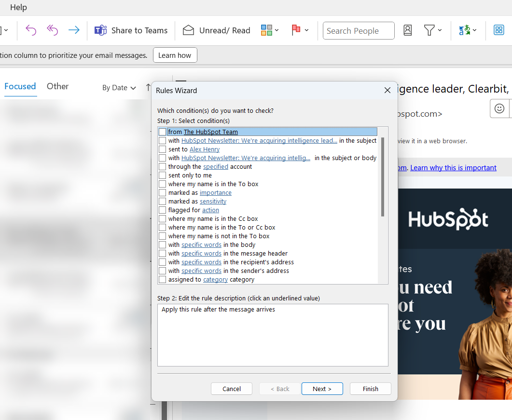Click the 'Alex Henry' link

point(205,149)
